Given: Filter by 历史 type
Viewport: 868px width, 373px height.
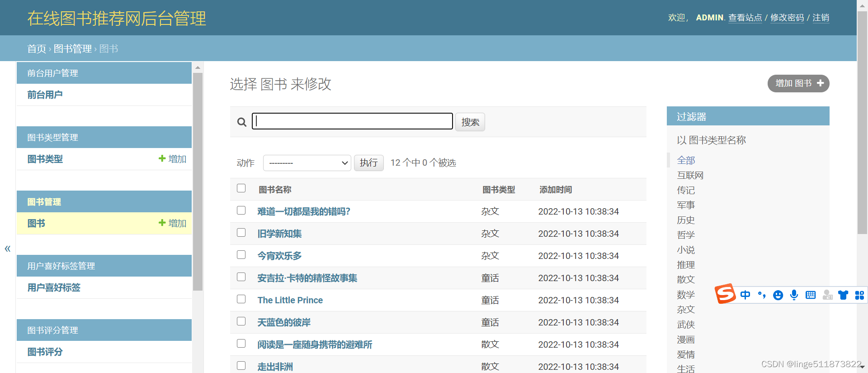Looking at the screenshot, I should point(686,220).
